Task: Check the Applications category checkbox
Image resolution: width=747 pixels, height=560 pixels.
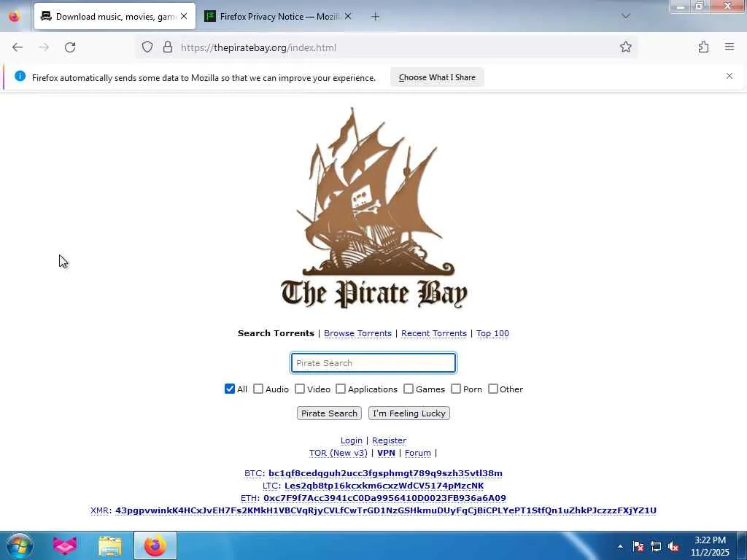Action: click(341, 389)
